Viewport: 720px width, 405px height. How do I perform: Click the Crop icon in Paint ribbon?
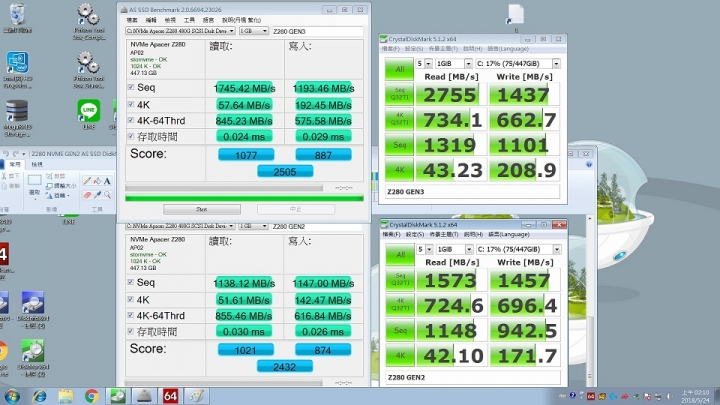click(x=49, y=176)
